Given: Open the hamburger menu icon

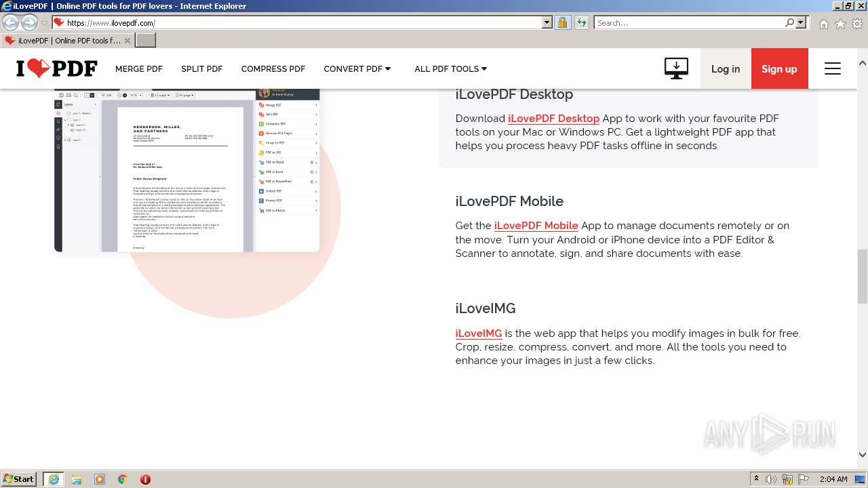Looking at the screenshot, I should [833, 68].
